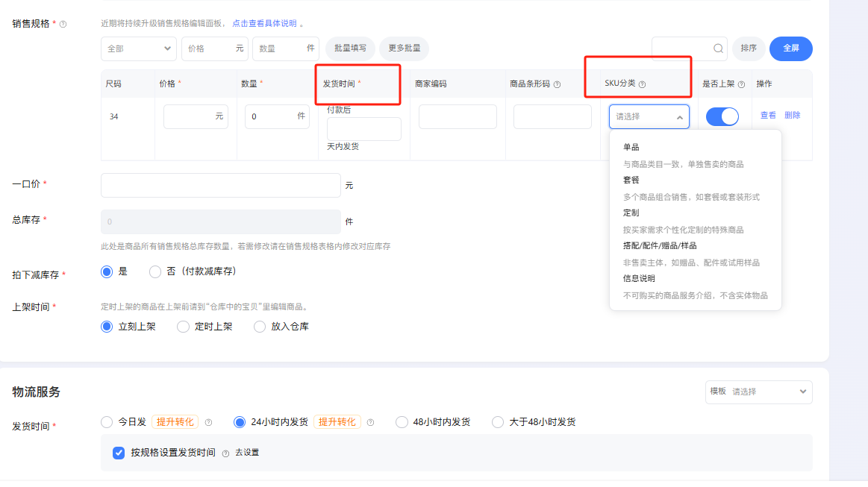Click help icon after 24小时内发货 提升转化
Image resolution: width=868 pixels, height=487 pixels.
(370, 423)
